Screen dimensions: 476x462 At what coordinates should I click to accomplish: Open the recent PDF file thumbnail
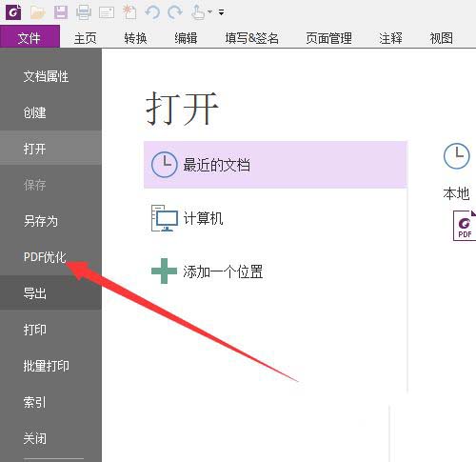pos(465,226)
